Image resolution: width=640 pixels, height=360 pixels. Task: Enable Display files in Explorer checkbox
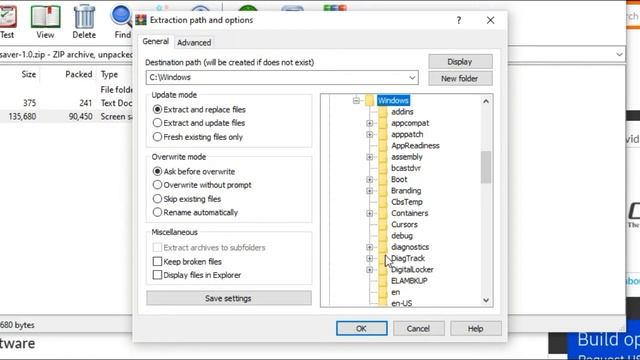[157, 275]
